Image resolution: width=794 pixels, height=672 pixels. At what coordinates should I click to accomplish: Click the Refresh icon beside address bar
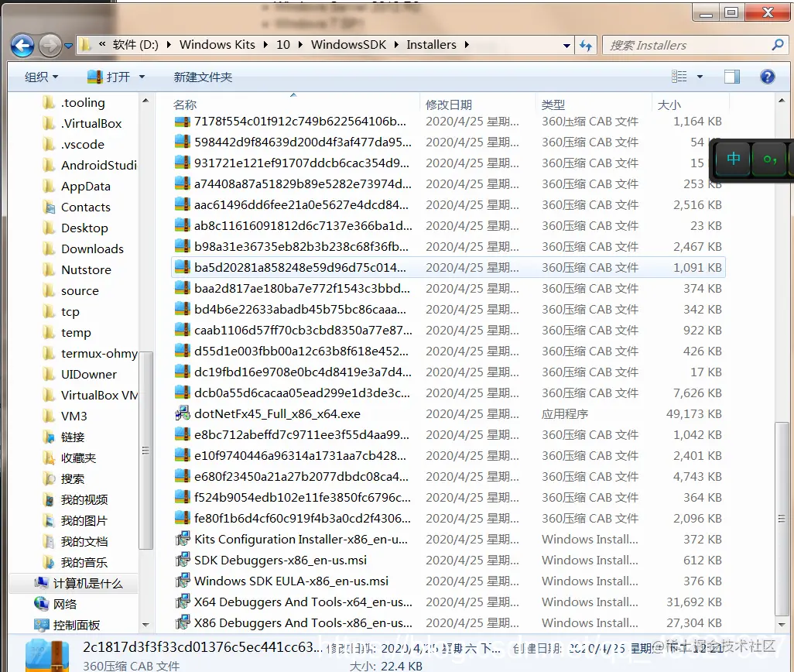[586, 46]
